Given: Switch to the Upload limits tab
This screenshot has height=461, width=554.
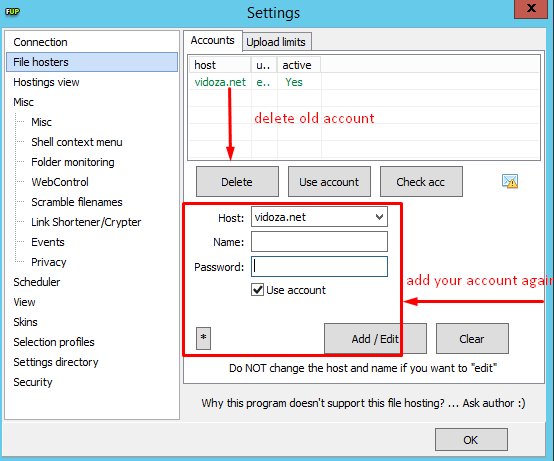Looking at the screenshot, I should click(276, 42).
